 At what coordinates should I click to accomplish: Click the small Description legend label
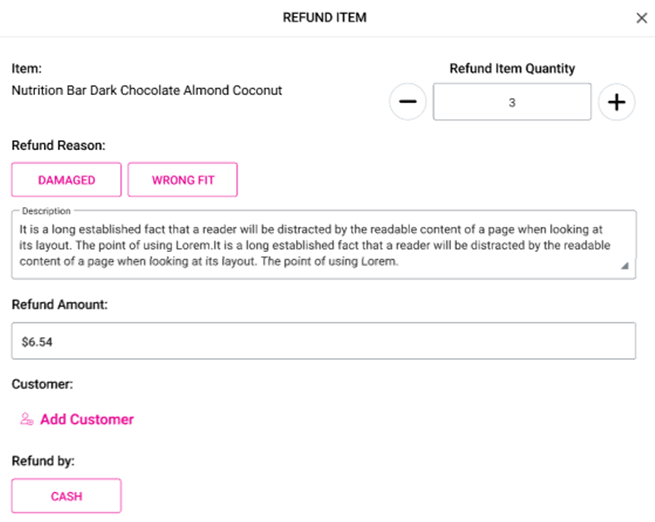(46, 211)
